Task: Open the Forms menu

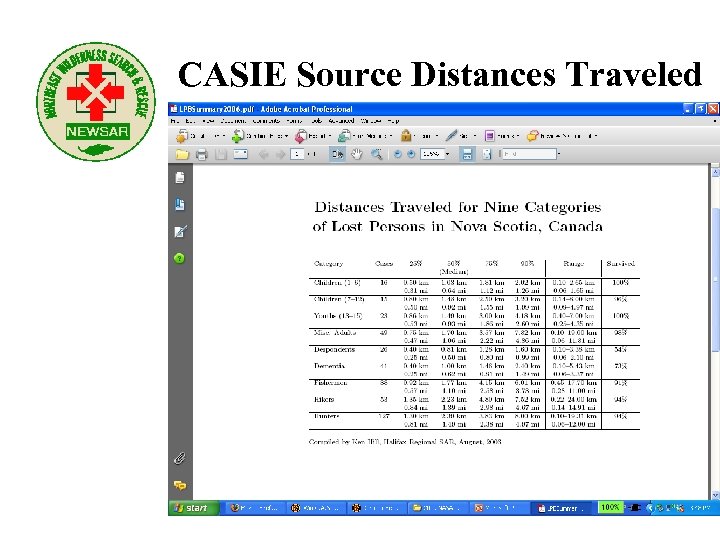Action: coord(294,121)
